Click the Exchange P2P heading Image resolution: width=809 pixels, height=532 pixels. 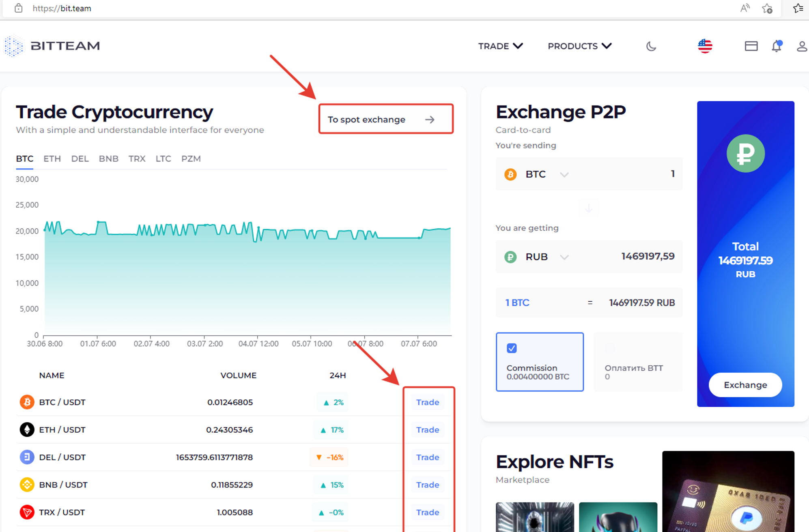click(561, 112)
